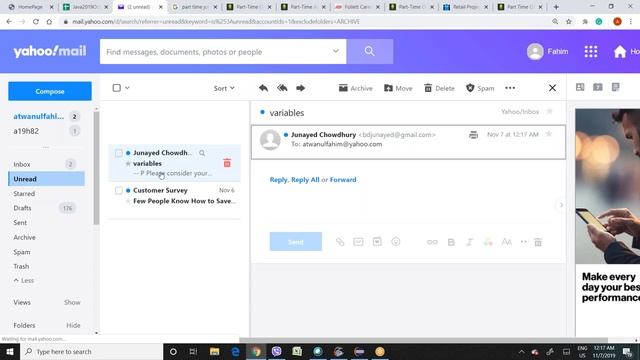Select the Unread folder
Image resolution: width=640 pixels, height=360 pixels.
click(46, 179)
